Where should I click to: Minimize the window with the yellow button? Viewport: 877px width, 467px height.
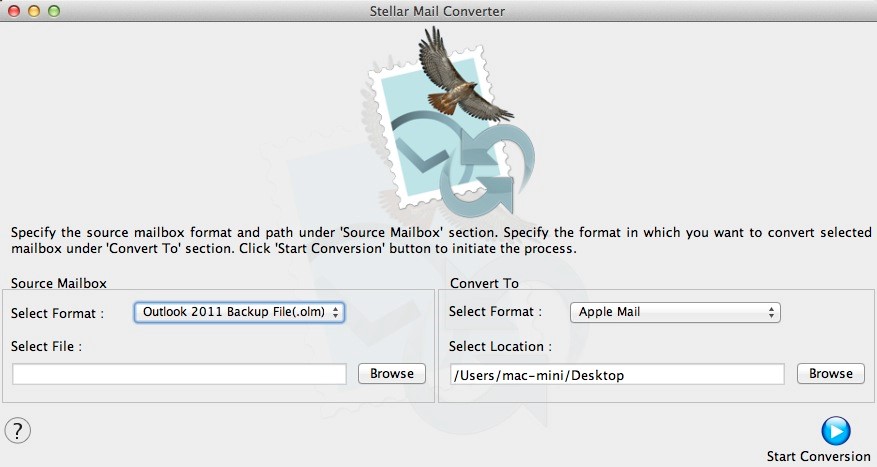click(x=34, y=11)
